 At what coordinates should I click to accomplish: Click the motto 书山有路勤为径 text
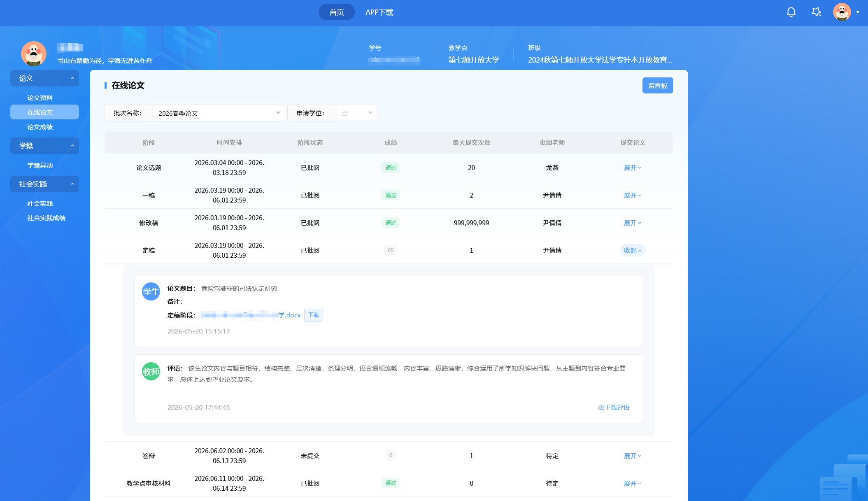[x=105, y=61]
